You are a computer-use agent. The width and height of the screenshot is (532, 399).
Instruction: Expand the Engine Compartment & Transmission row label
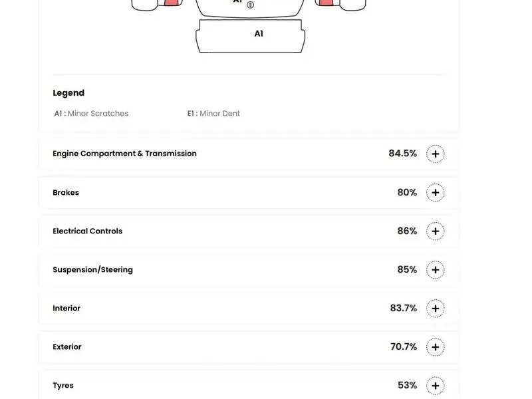(x=124, y=154)
